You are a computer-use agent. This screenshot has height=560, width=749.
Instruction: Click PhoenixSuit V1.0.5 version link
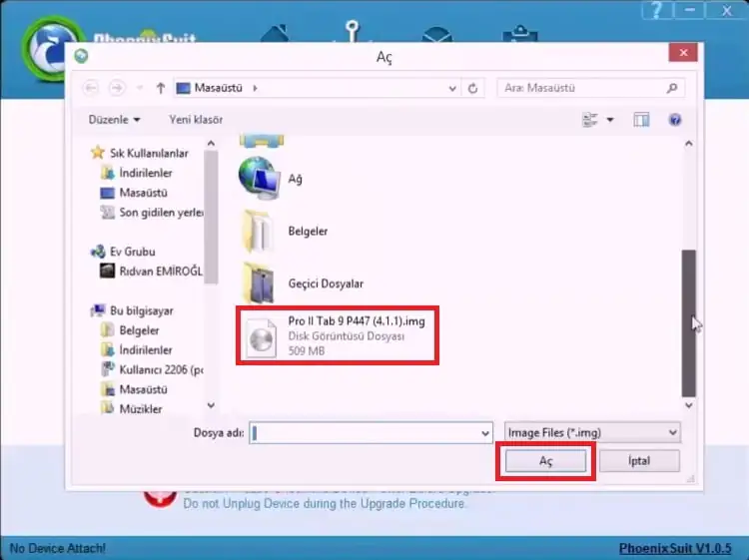(x=675, y=549)
